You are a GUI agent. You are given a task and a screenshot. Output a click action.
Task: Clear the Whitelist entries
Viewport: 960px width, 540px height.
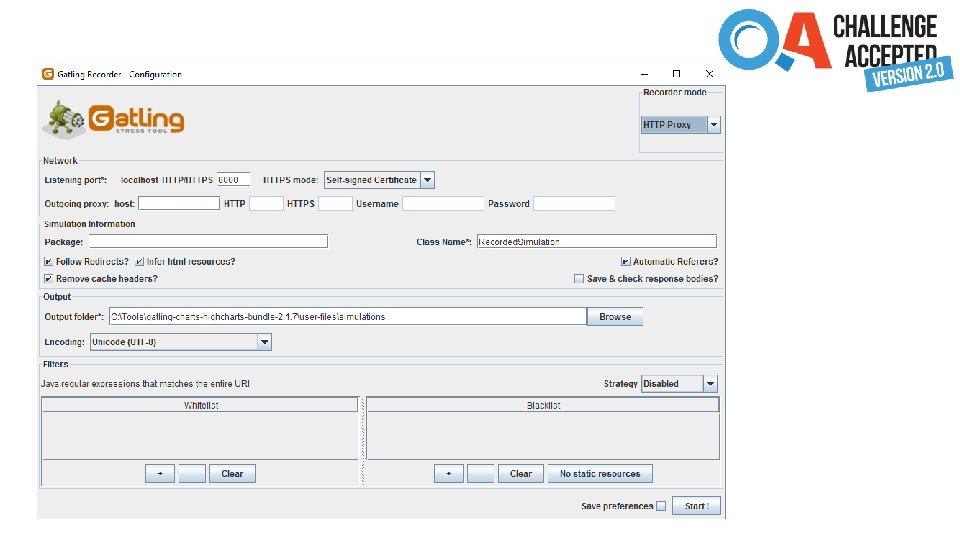pos(232,473)
